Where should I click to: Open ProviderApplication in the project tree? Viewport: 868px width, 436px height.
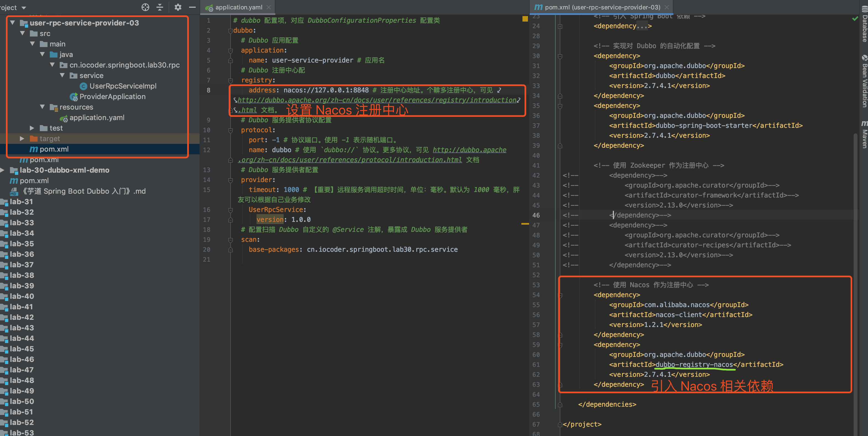pyautogui.click(x=112, y=97)
